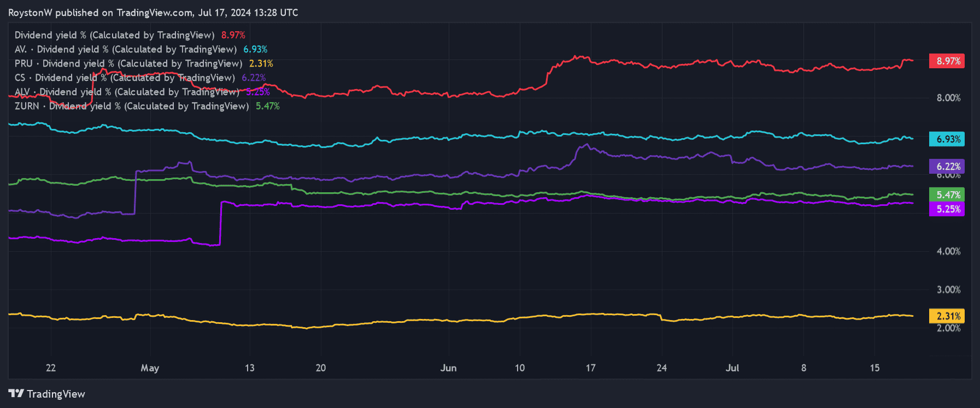Click the Jul label on time axis

pyautogui.click(x=732, y=368)
